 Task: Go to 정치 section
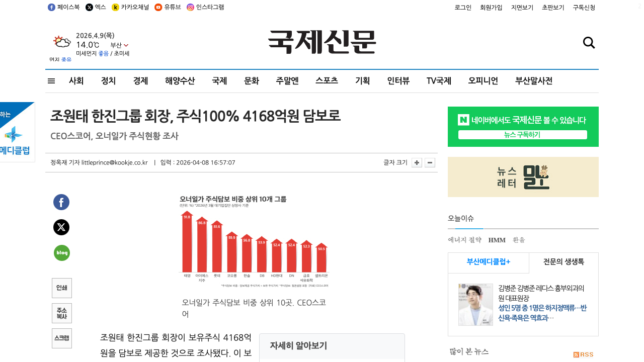(x=109, y=81)
